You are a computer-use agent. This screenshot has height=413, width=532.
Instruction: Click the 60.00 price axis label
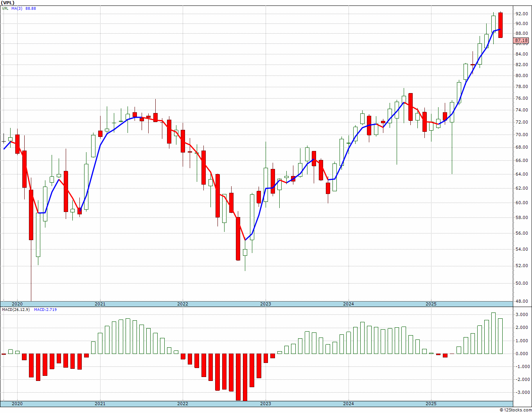(x=521, y=203)
